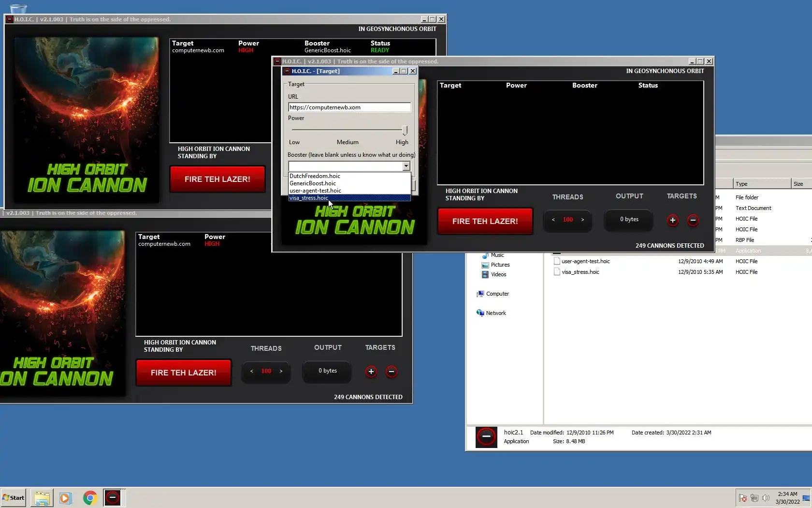Open the Start menu
This screenshot has height=508, width=812.
point(14,497)
